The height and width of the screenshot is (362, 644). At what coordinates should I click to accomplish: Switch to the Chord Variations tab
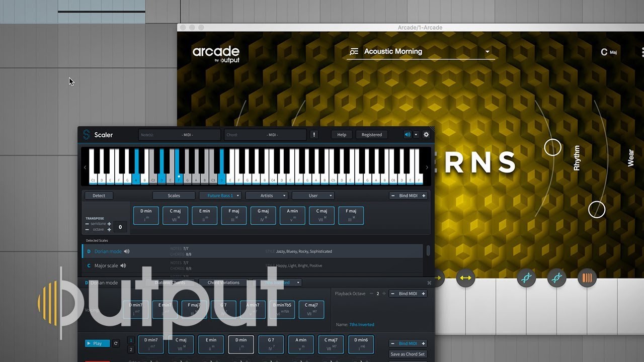point(223,283)
